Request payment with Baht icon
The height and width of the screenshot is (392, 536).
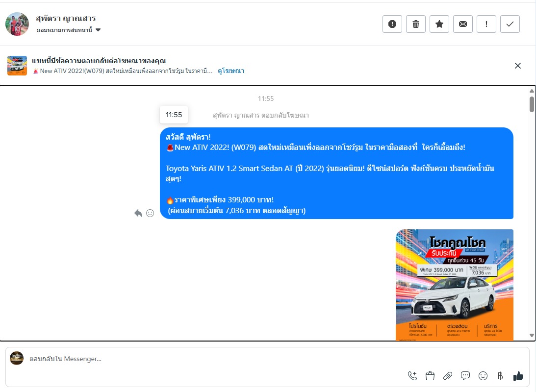tap(500, 376)
